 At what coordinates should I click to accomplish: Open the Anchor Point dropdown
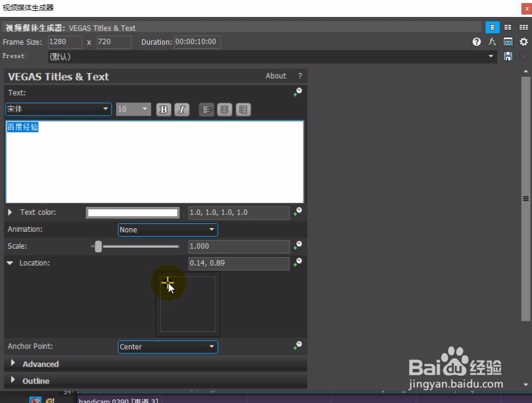point(167,347)
